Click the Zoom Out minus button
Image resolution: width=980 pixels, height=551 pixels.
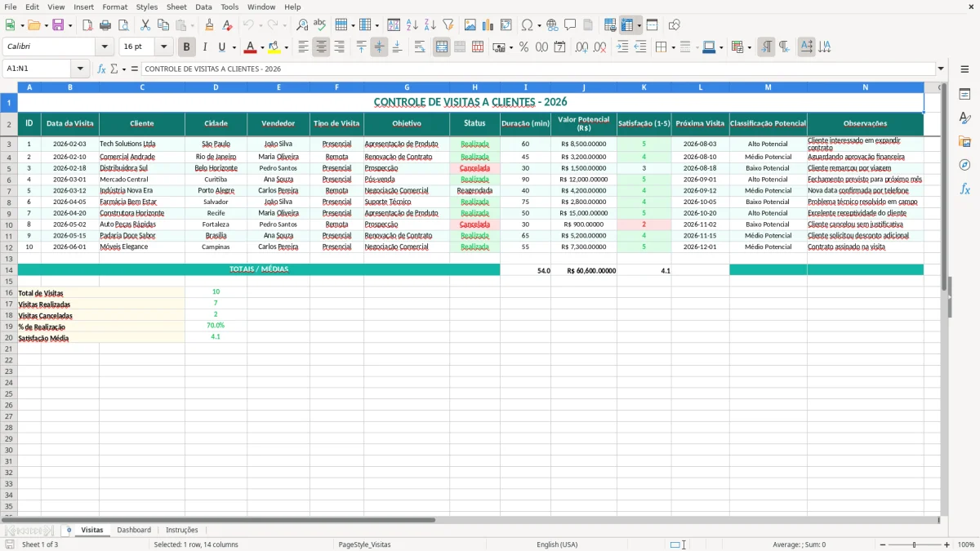882,544
